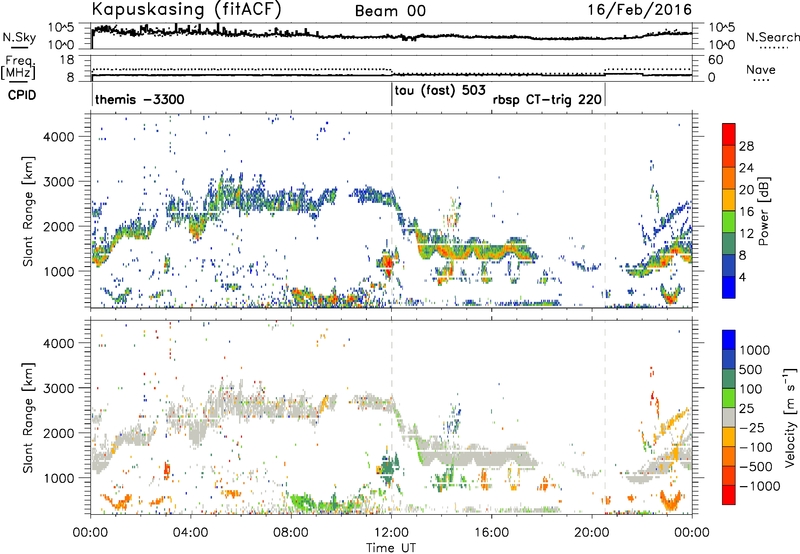Pick the light green segment of Power colorbar
This screenshot has height=554, width=800.
[729, 222]
